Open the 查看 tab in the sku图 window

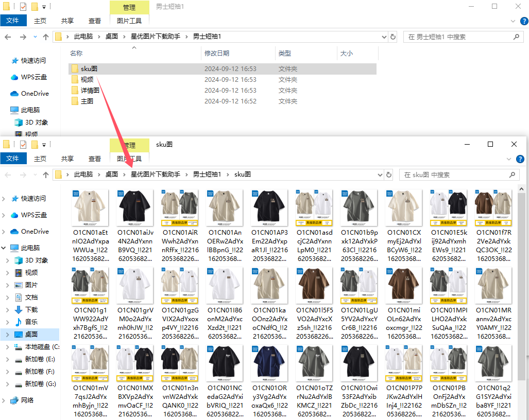click(x=95, y=159)
